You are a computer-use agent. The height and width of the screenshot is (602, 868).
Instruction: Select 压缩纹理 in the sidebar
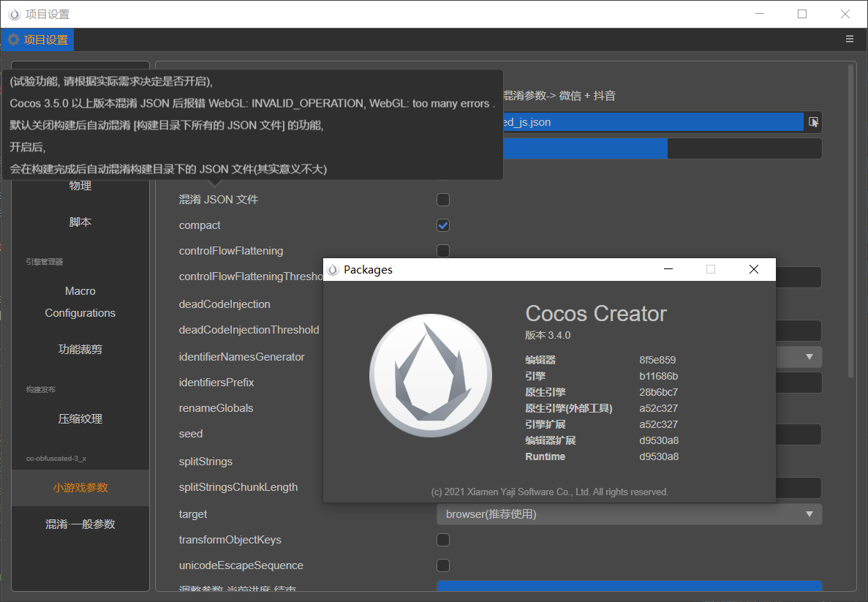click(80, 419)
